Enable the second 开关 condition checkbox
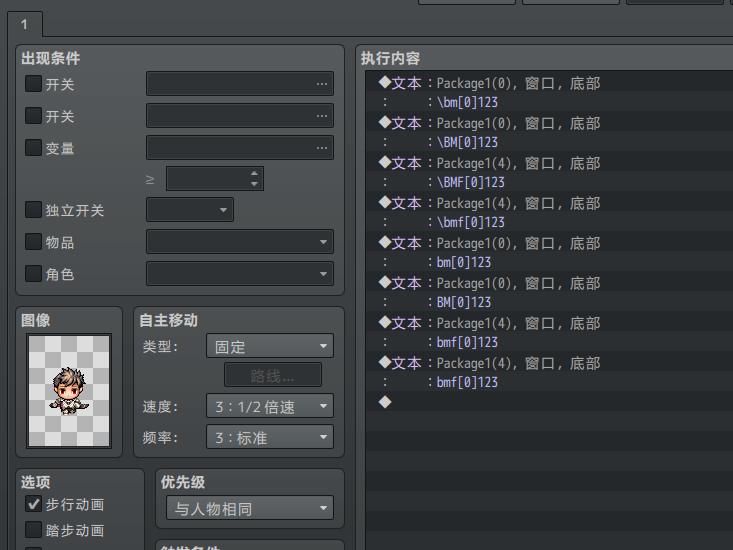Viewport: 733px width, 550px height. [33, 115]
